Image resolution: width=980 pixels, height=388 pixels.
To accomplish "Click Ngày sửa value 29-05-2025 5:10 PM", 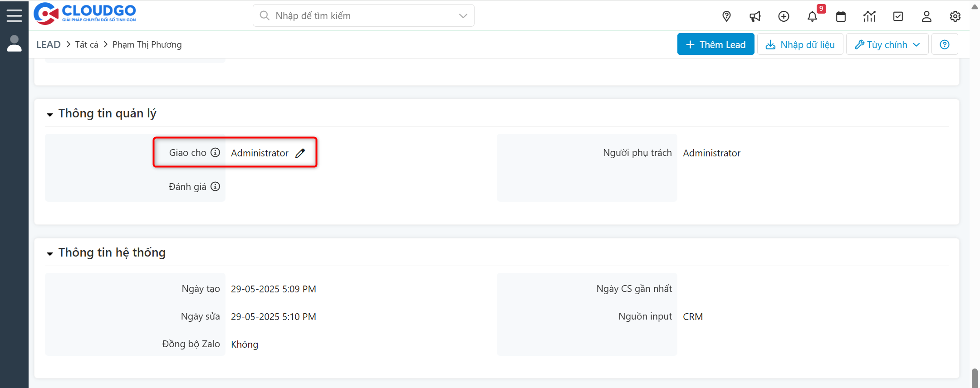I will 274,317.
